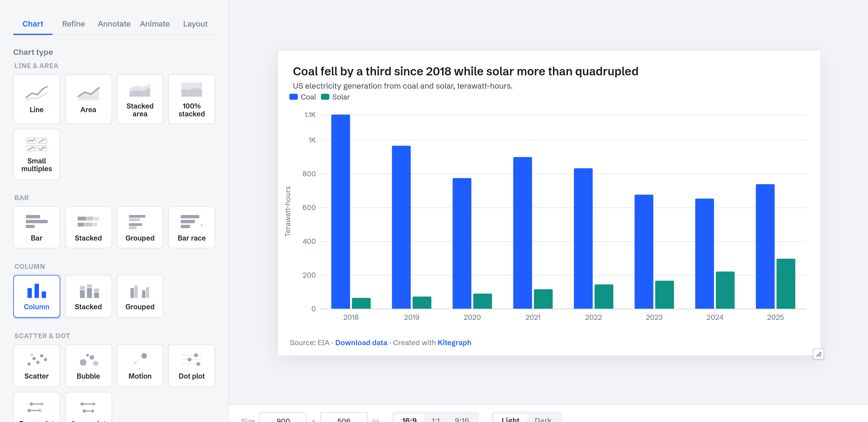Switch to the Dark theme

tap(542, 419)
